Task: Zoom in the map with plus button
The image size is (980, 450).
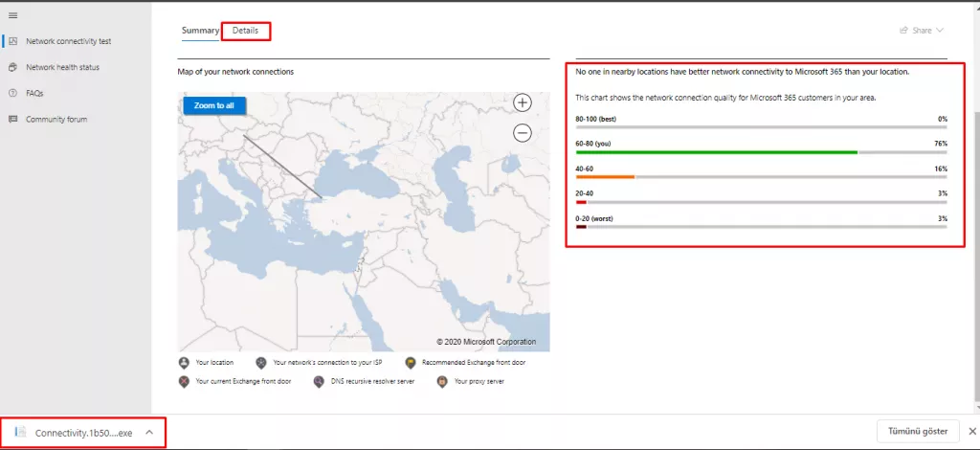Action: pos(523,102)
